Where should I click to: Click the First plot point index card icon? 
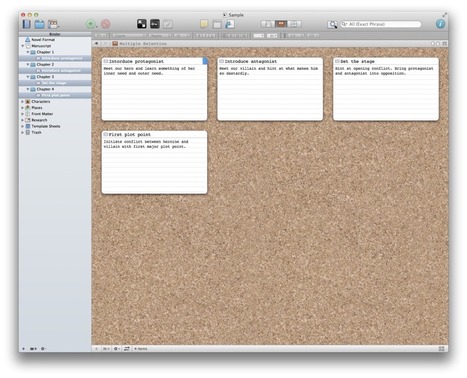[106, 134]
